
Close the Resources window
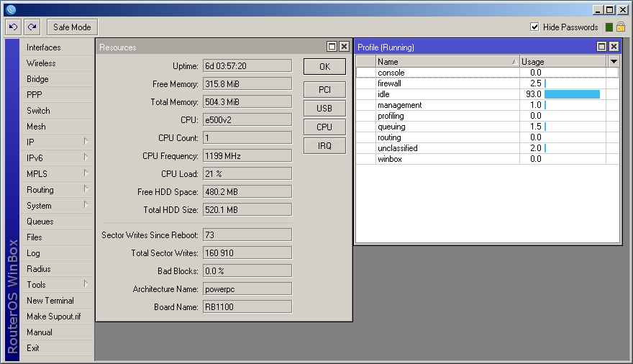(344, 47)
